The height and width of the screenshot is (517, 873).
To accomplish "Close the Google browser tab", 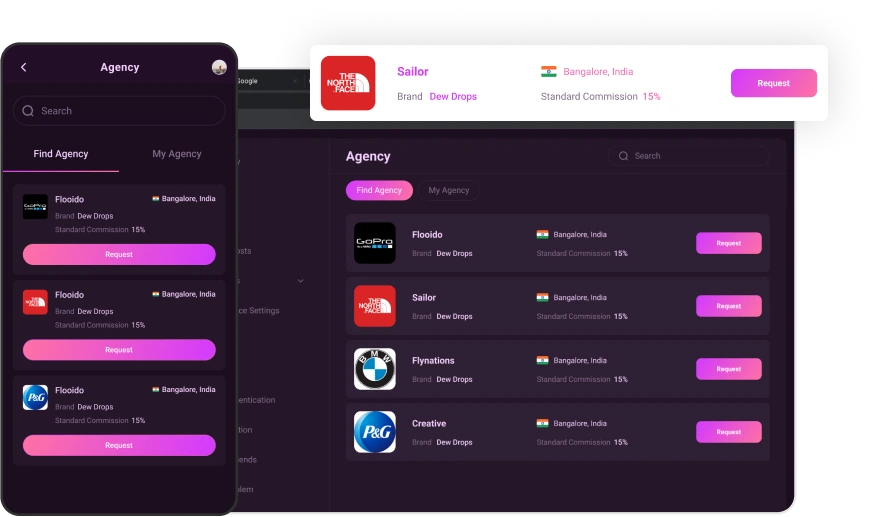I will tap(295, 81).
